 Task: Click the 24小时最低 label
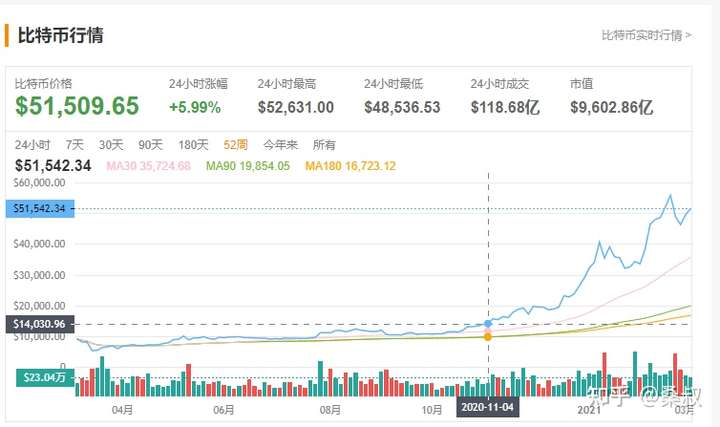394,84
